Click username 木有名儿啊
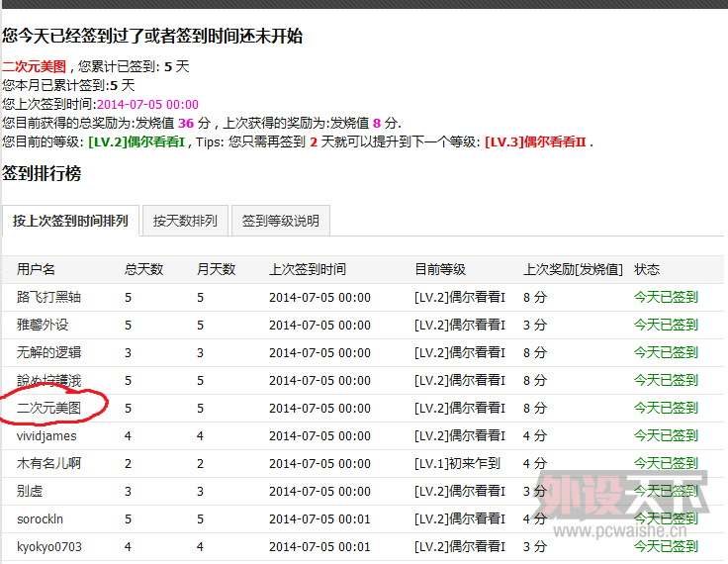The height and width of the screenshot is (564, 728). (x=48, y=463)
